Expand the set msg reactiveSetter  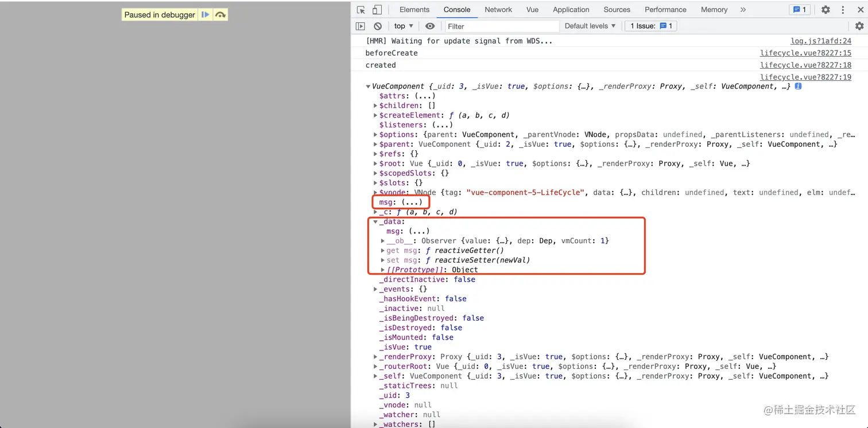(382, 260)
